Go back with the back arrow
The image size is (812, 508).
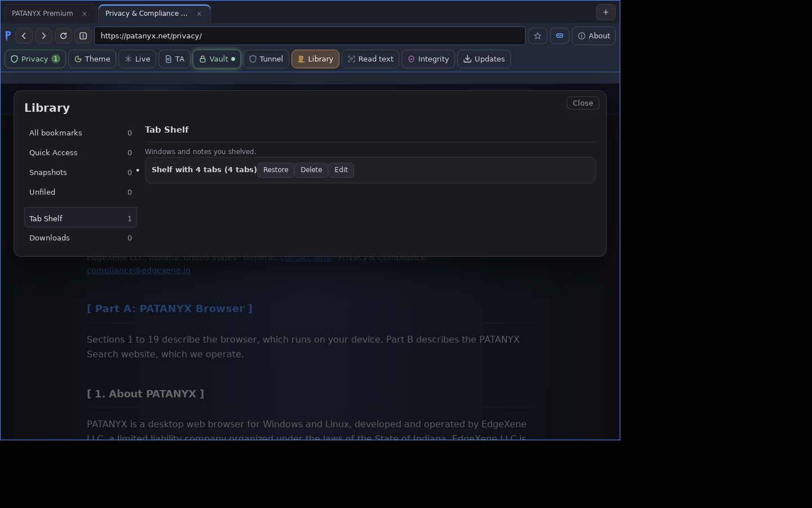pos(24,36)
